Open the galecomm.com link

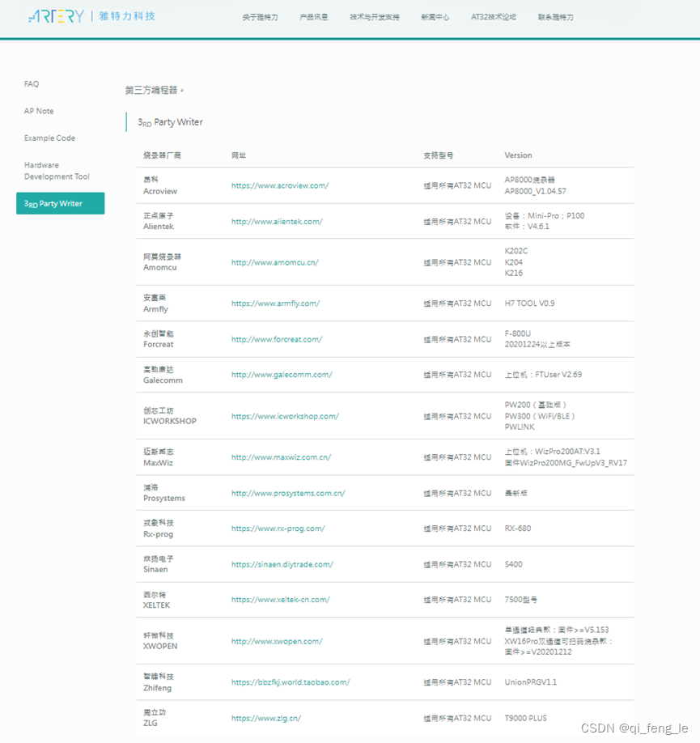pyautogui.click(x=282, y=375)
